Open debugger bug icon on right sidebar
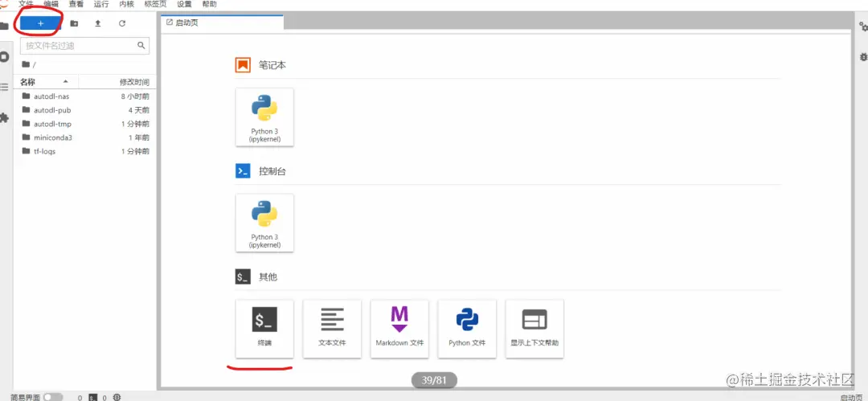The image size is (868, 401). tap(863, 57)
